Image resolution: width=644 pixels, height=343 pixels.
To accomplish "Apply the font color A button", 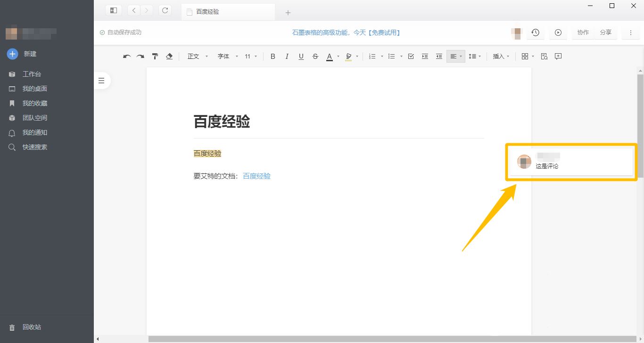I will pyautogui.click(x=330, y=57).
